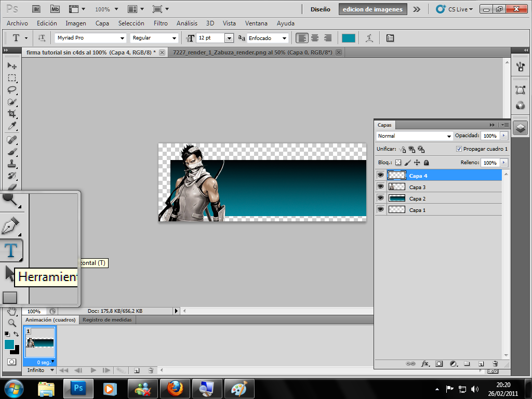Open the Filtro menu
Viewport: 532px width, 399px height.
point(161,23)
